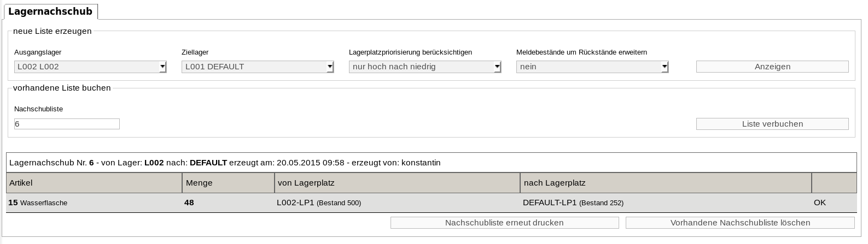The height and width of the screenshot is (244, 868).
Task: Click the Lagernachschub Nr. 6 header line
Action: 432,163
